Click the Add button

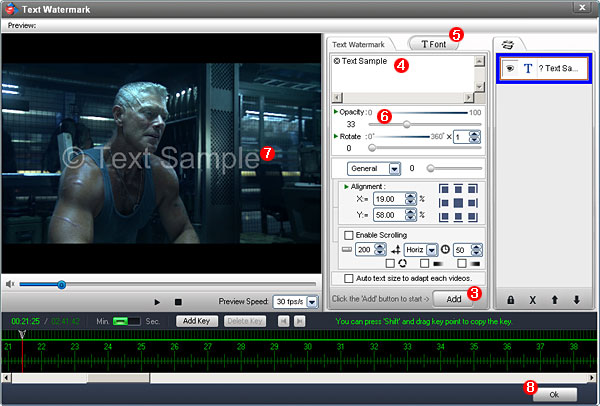(454, 299)
